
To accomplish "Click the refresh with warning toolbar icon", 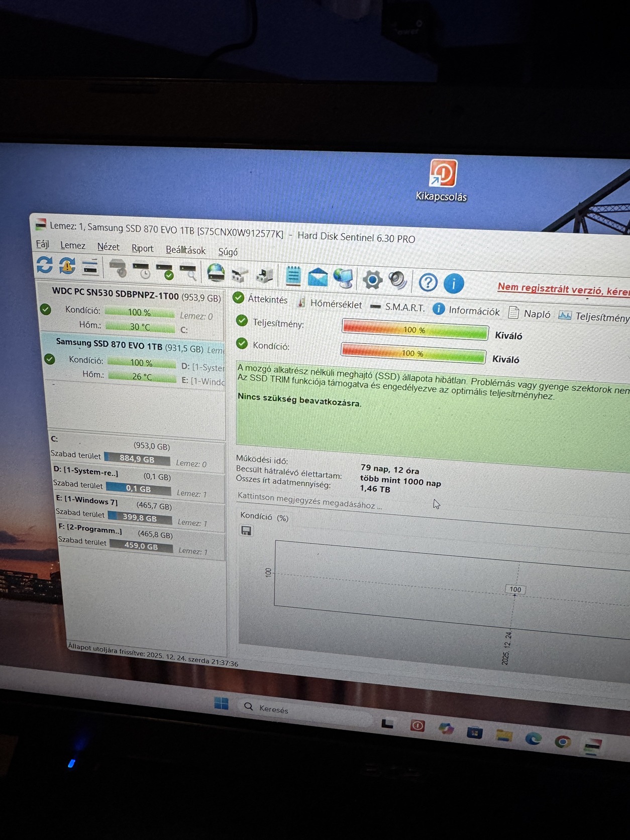I will pyautogui.click(x=67, y=266).
